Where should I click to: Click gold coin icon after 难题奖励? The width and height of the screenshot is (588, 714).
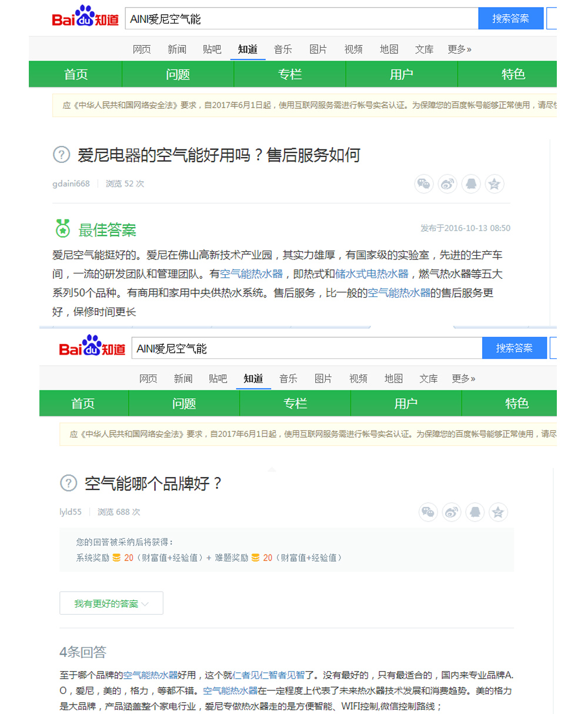click(x=255, y=558)
